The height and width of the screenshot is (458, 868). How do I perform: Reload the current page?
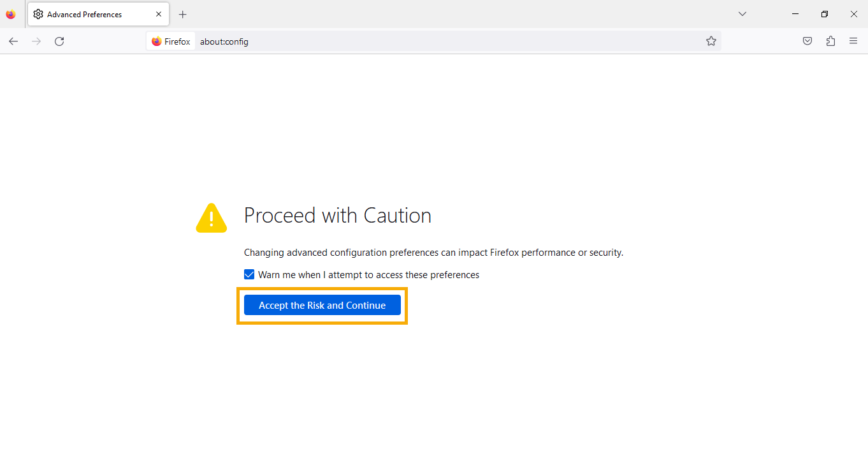click(x=59, y=41)
